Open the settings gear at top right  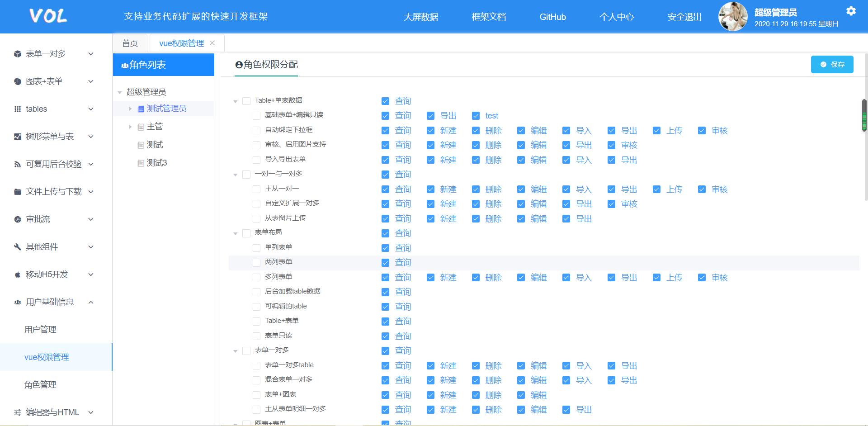(851, 11)
